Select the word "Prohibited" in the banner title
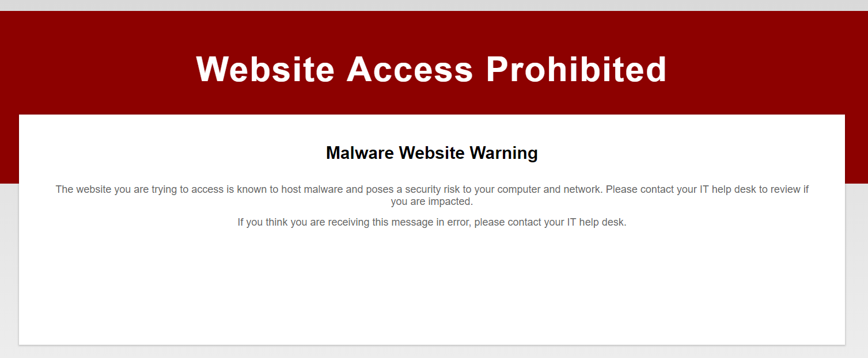Image resolution: width=868 pixels, height=358 pixels. [x=577, y=69]
